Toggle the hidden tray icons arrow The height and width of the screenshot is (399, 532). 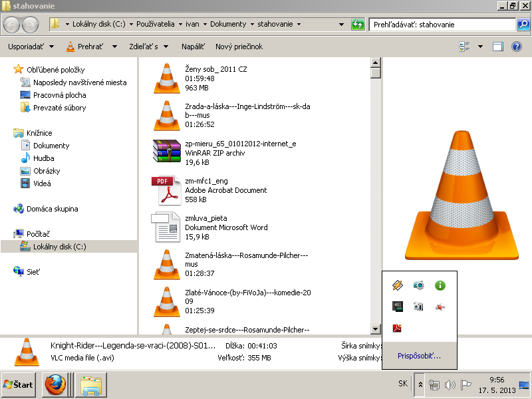[420, 384]
